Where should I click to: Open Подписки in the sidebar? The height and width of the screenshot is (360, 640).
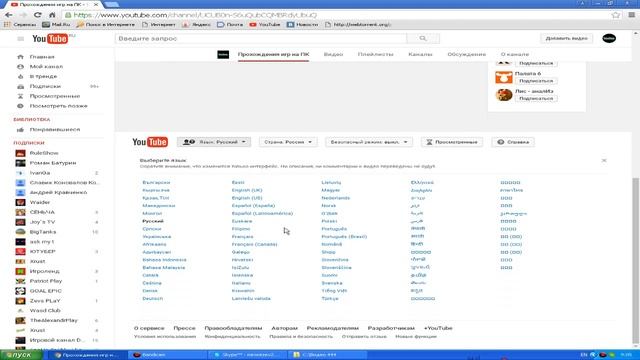click(45, 86)
